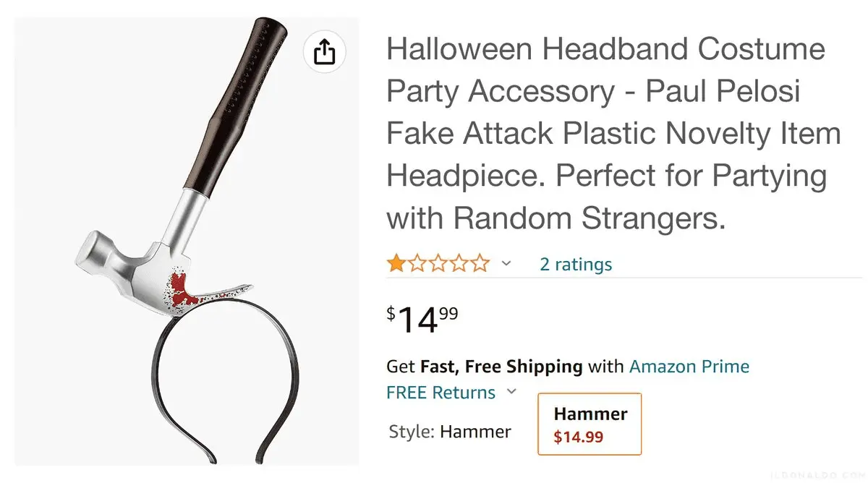Select the Hammer style option box
868x483 pixels.
tap(589, 424)
